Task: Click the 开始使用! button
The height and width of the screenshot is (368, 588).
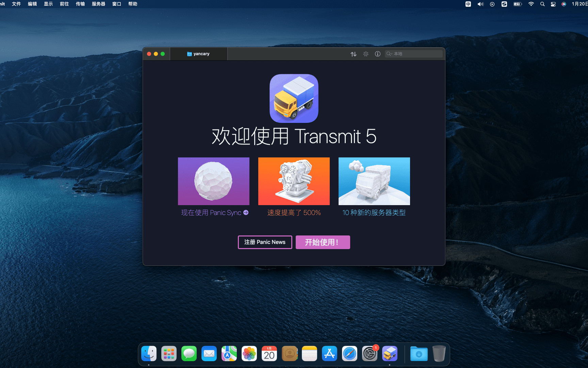Action: click(323, 242)
